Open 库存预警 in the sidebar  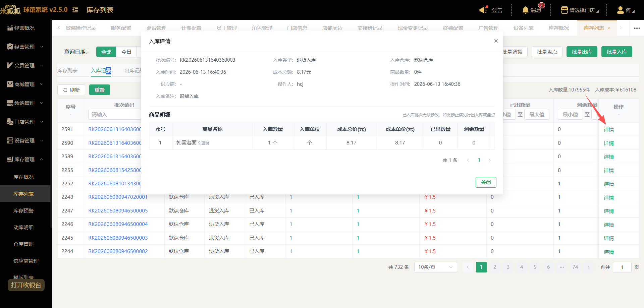point(23,211)
